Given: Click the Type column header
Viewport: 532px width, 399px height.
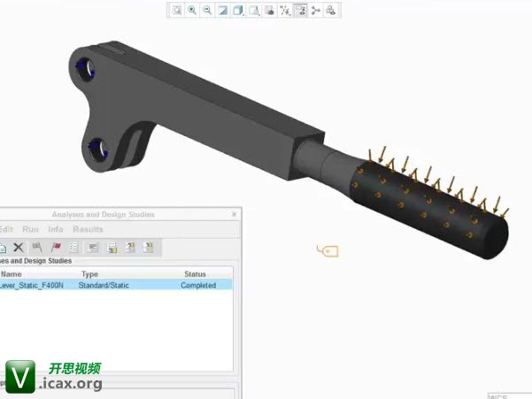Looking at the screenshot, I should pyautogui.click(x=89, y=274).
